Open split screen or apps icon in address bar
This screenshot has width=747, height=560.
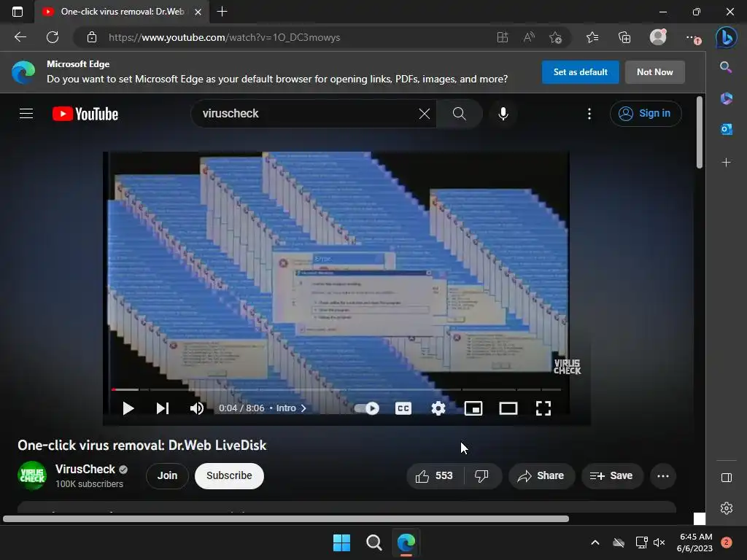click(x=503, y=37)
